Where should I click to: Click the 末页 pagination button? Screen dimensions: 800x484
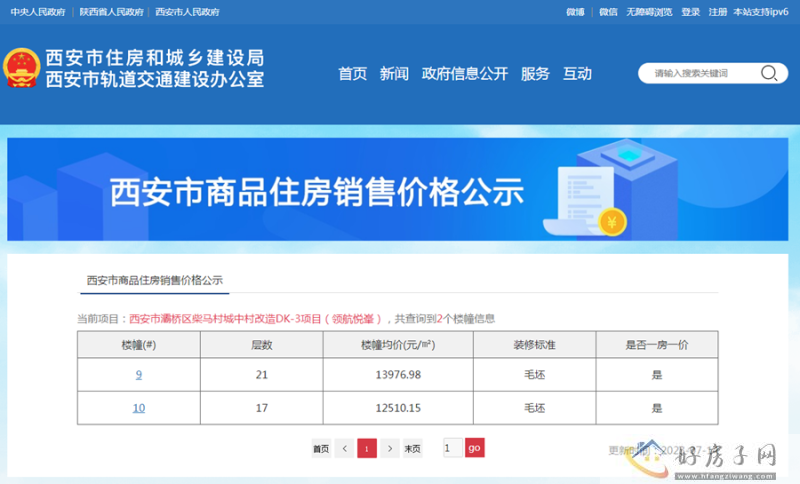click(412, 448)
